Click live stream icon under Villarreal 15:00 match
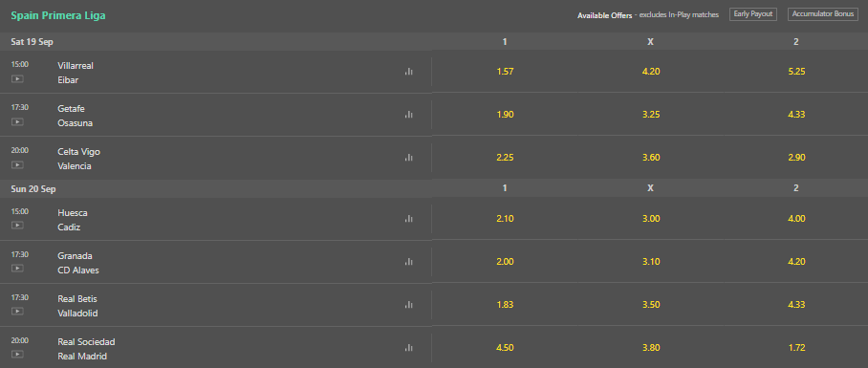This screenshot has width=868, height=368. click(x=17, y=78)
